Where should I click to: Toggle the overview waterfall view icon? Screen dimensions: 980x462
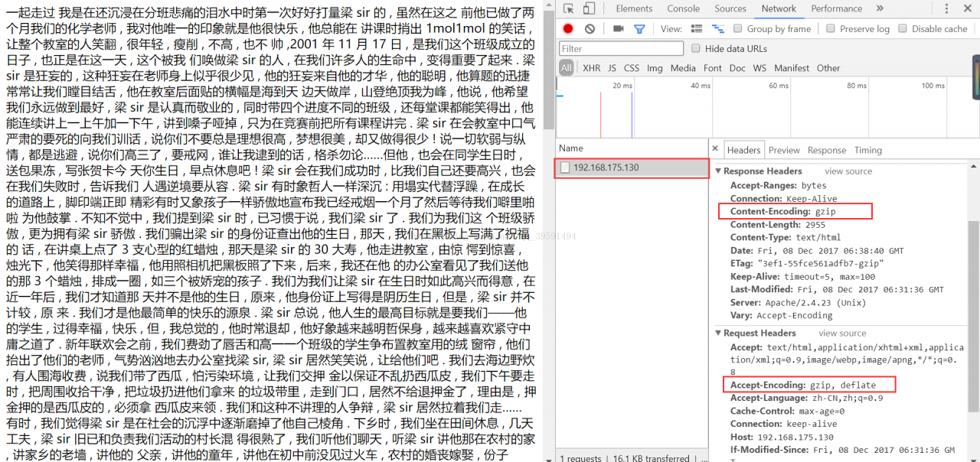pos(718,28)
